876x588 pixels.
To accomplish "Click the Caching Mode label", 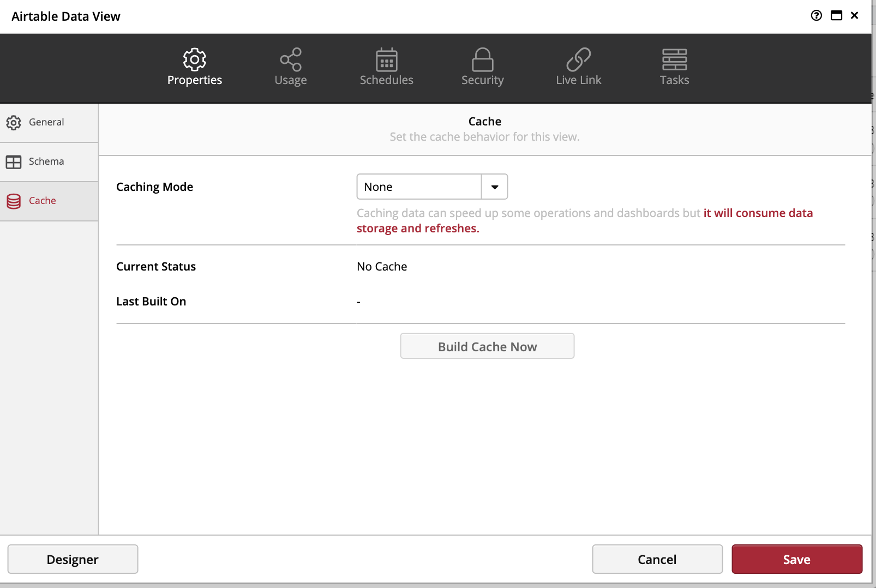I will click(155, 187).
